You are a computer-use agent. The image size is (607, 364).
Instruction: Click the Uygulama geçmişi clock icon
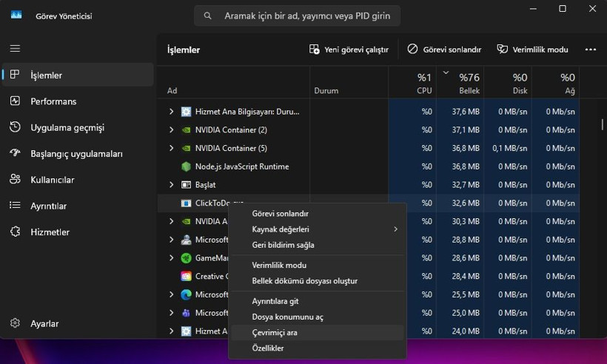(15, 127)
